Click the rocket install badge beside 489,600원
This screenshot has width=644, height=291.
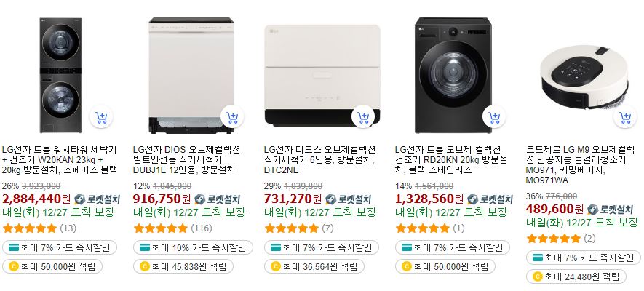611,210
